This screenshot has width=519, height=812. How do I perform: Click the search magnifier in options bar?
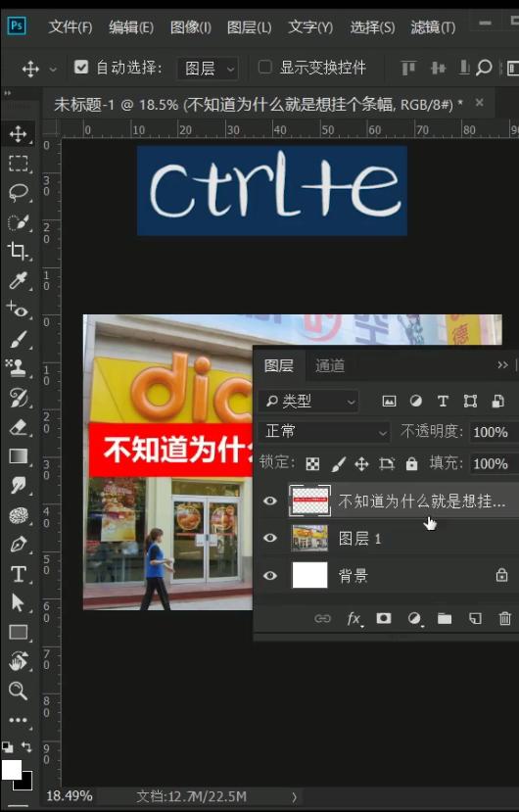484,68
